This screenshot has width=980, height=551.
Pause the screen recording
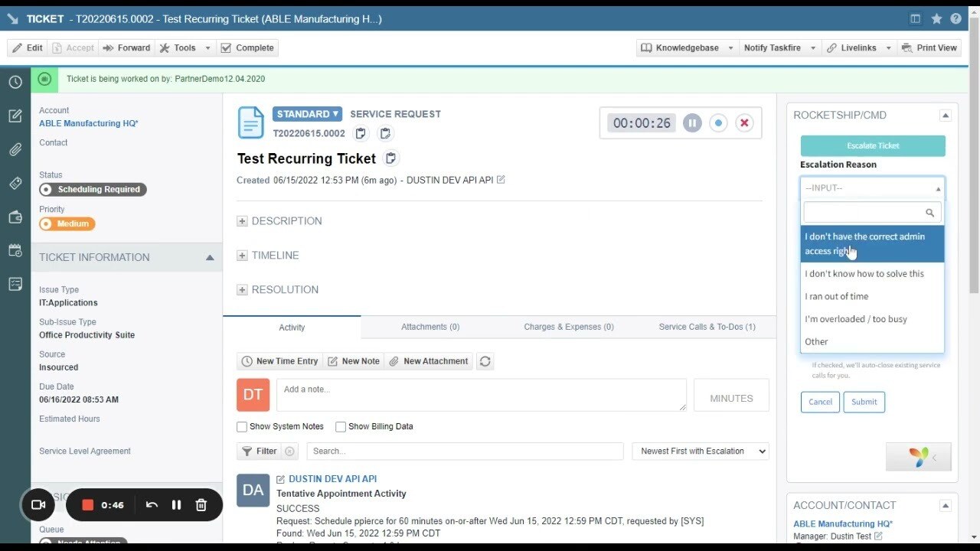coord(176,505)
